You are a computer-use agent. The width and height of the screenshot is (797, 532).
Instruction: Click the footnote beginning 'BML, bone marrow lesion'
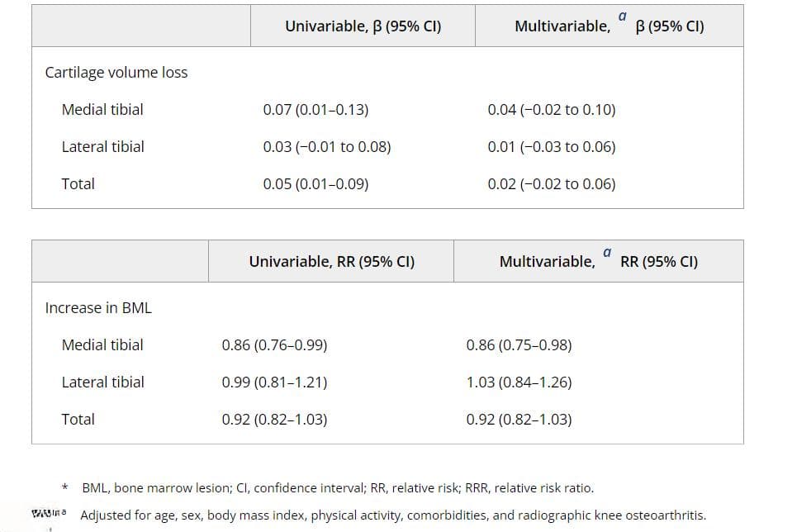(338, 488)
